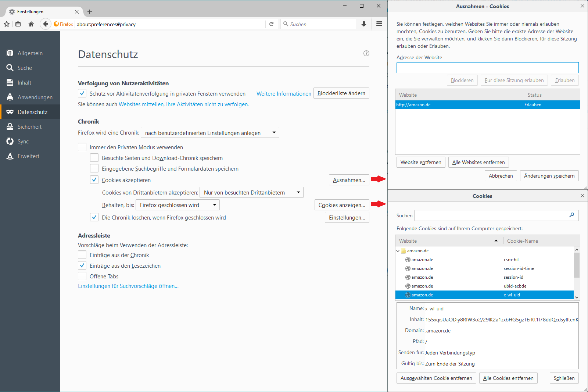This screenshot has width=588, height=392.
Task: Enable 'Offene Tabs' suggestions
Action: pos(82,276)
